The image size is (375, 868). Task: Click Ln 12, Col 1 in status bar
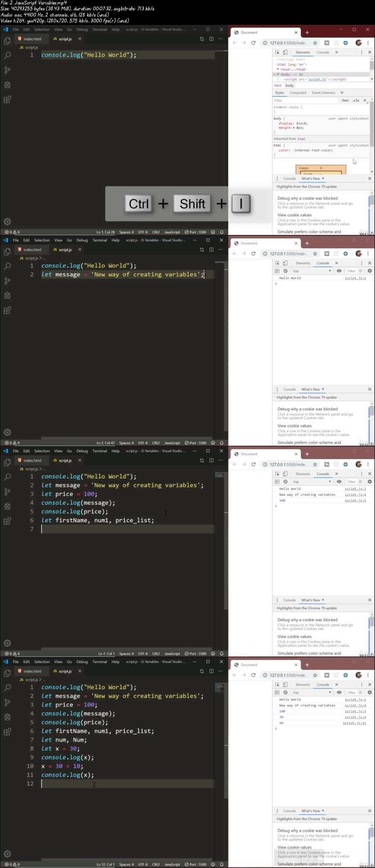click(105, 864)
